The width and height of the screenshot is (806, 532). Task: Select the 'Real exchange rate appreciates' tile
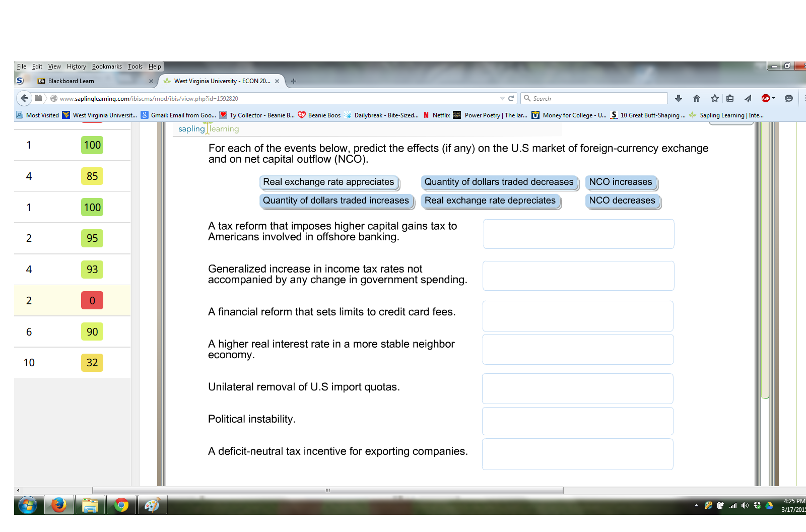coord(329,182)
